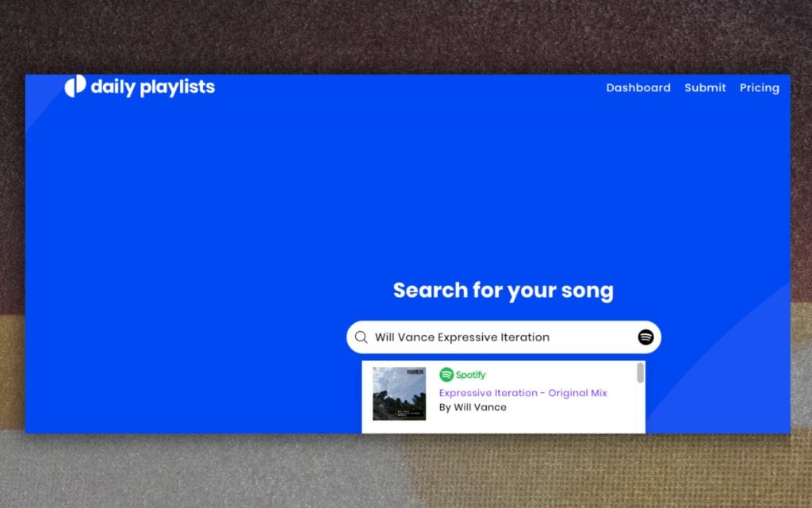Click 'Original Mix' in the result title

[x=577, y=393]
